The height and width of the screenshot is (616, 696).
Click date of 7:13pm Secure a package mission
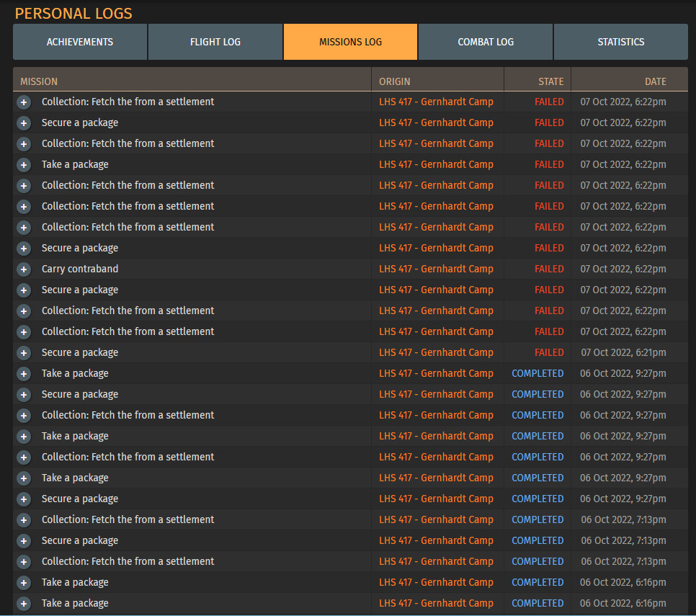pos(623,540)
